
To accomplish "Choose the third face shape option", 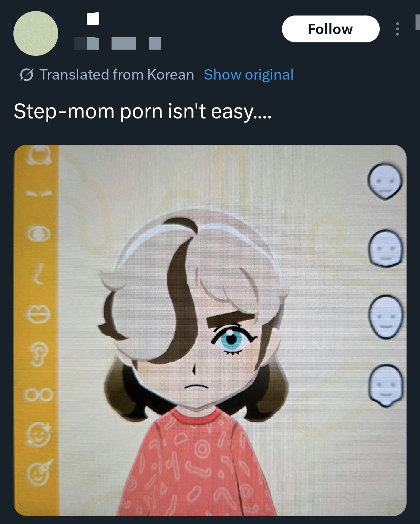I will pos(385,317).
